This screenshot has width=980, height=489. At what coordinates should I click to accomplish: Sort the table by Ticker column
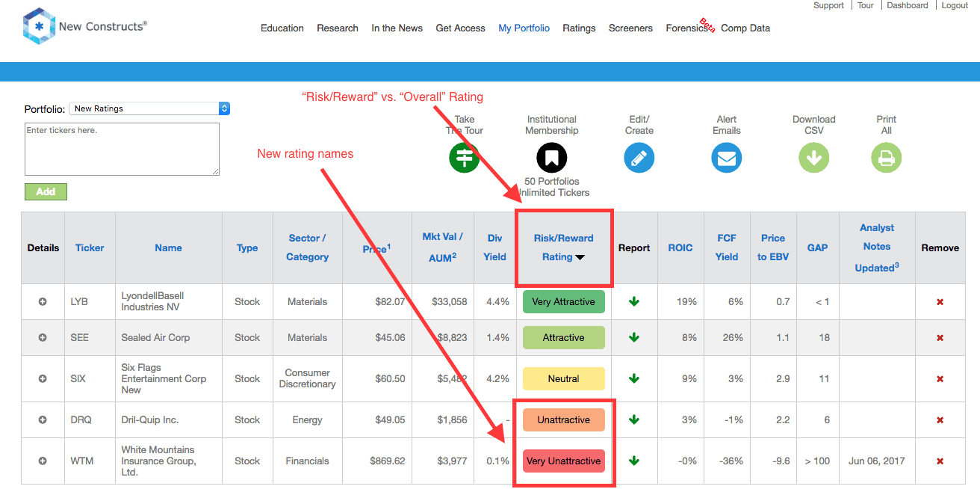point(90,247)
